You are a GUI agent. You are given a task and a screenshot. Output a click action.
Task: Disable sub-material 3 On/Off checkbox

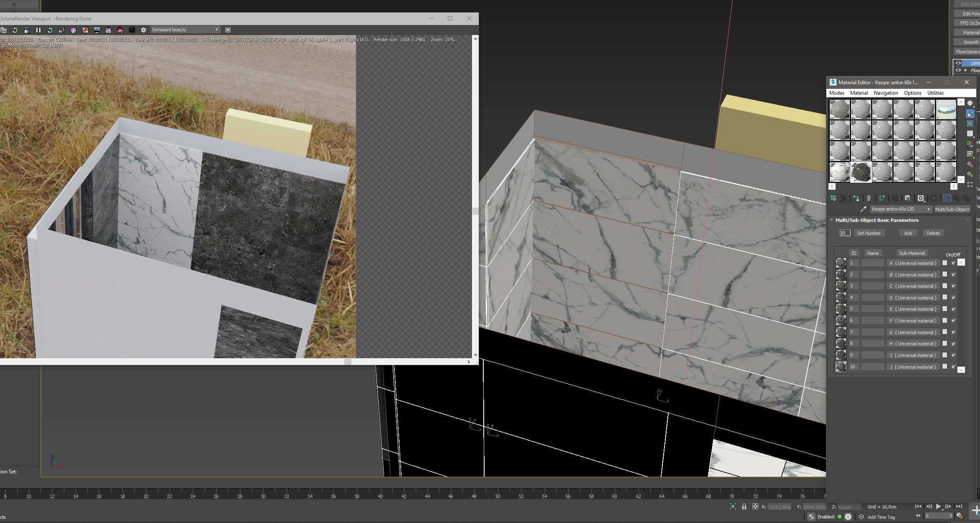(x=953, y=286)
